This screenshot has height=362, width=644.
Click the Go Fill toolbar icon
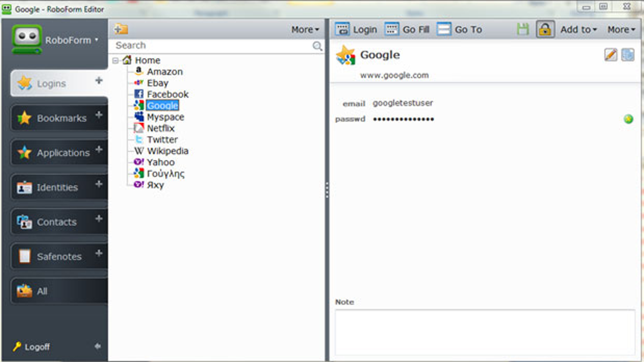pyautogui.click(x=392, y=29)
